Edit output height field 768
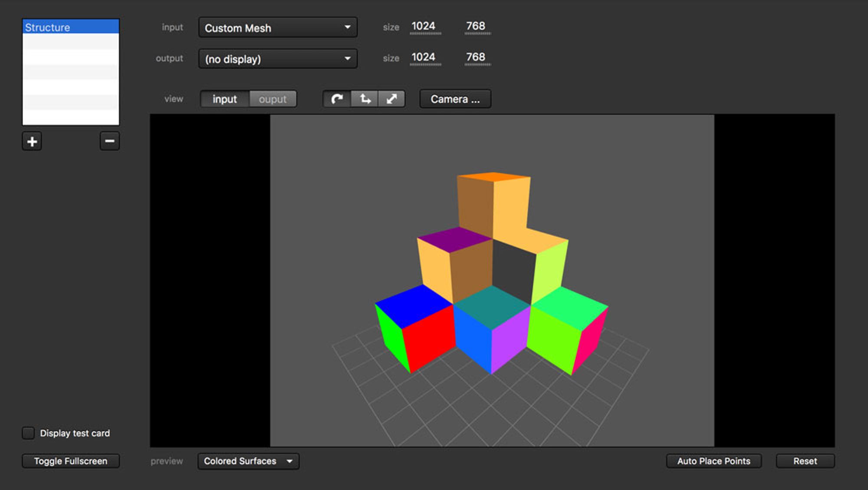 click(476, 57)
